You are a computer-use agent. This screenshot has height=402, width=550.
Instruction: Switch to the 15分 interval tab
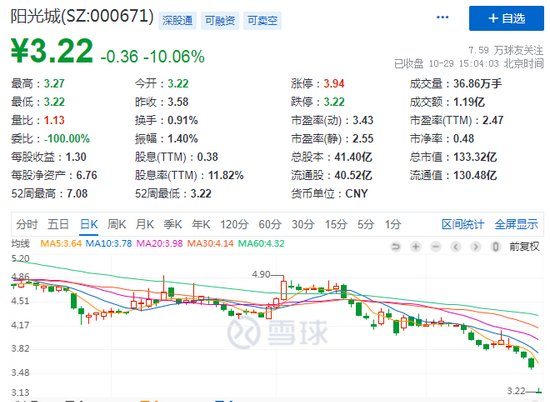tap(336, 224)
